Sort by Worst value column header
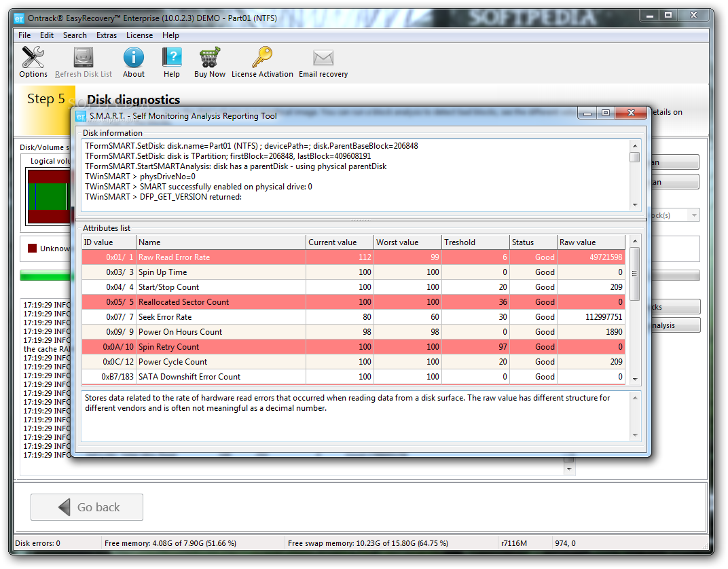The image size is (728, 569). point(407,242)
